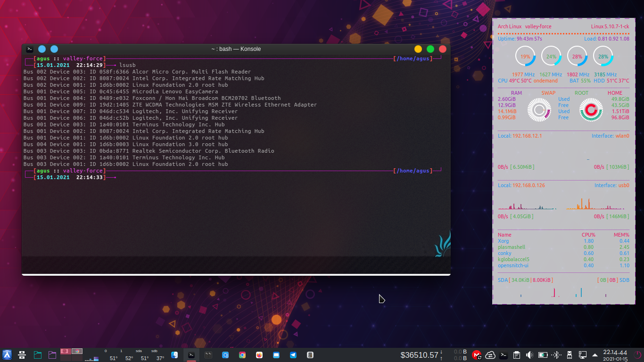Image resolution: width=644 pixels, height=362 pixels.
Task: Open the Konsole window menu from its titlebar
Action: tap(30, 49)
